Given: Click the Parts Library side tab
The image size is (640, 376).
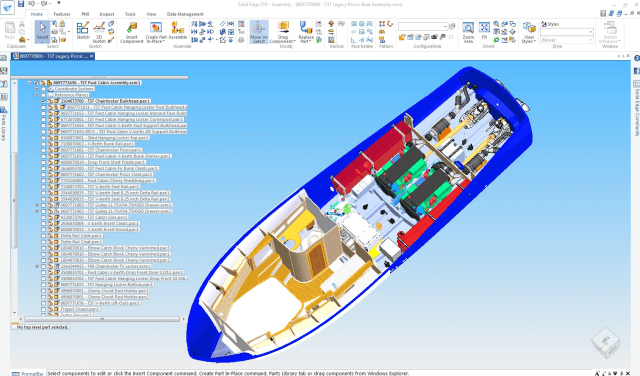Looking at the screenshot, I should coord(4,124).
